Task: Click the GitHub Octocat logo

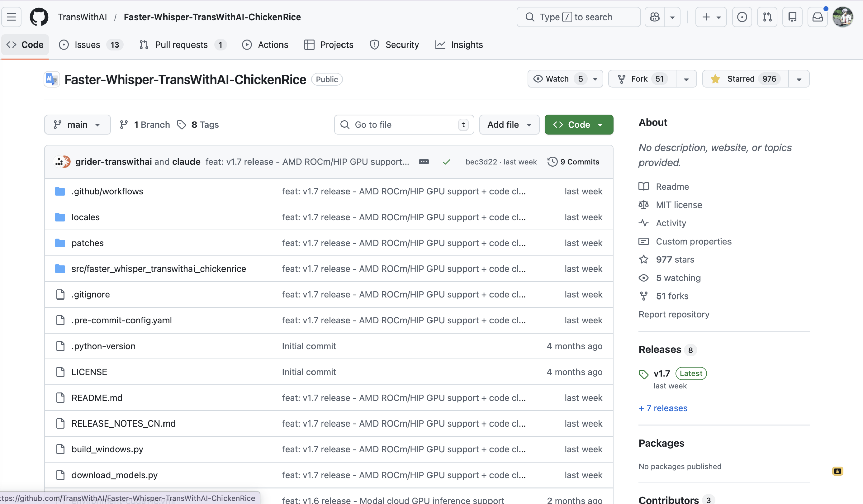Action: pos(39,17)
